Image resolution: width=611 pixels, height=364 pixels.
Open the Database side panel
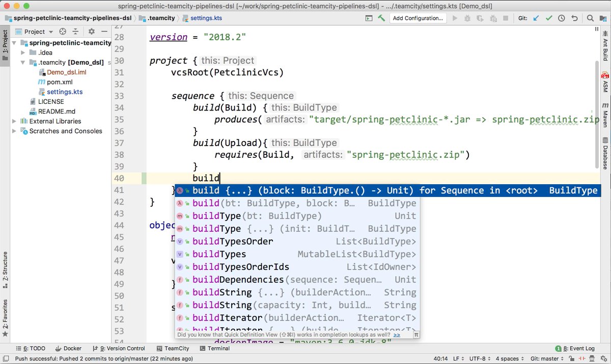(605, 153)
